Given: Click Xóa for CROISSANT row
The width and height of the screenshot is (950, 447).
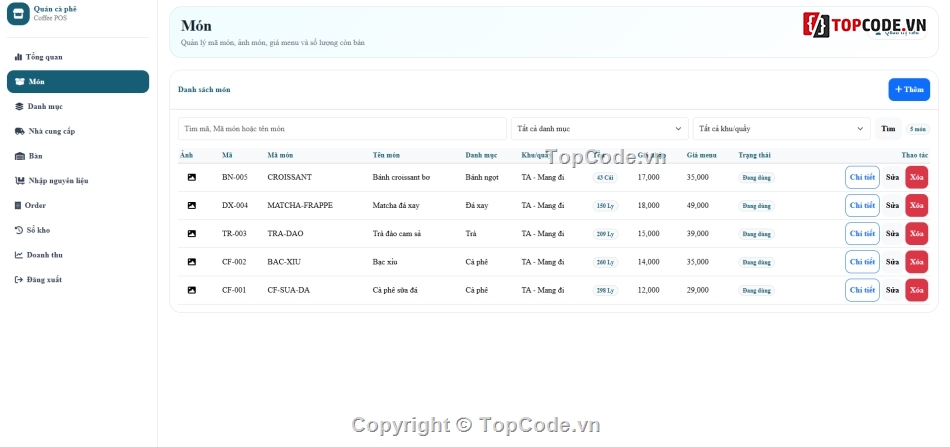Looking at the screenshot, I should tap(917, 177).
